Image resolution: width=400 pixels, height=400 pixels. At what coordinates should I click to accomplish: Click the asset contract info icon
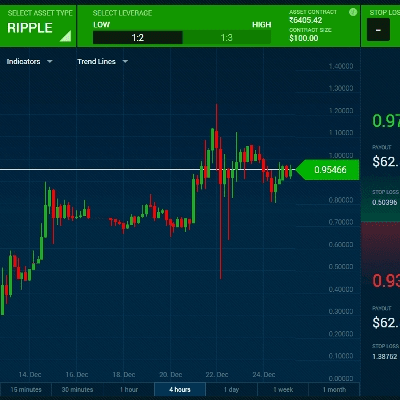[353, 12]
